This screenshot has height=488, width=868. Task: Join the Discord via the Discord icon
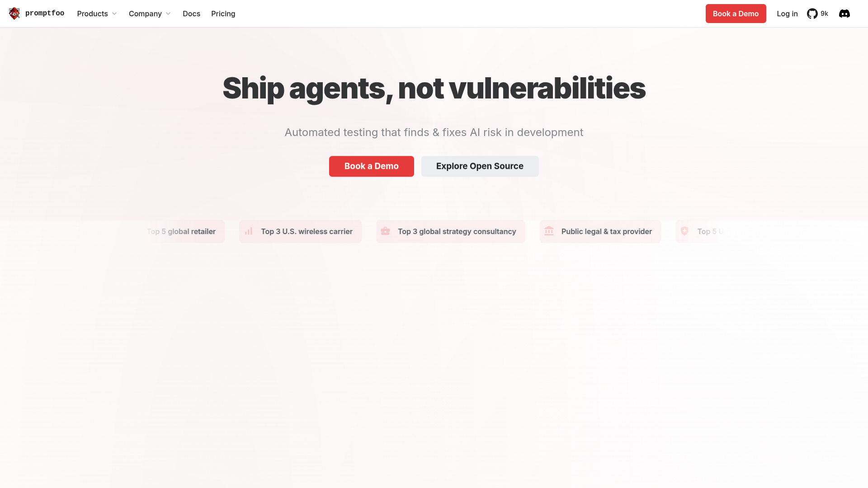tap(844, 14)
